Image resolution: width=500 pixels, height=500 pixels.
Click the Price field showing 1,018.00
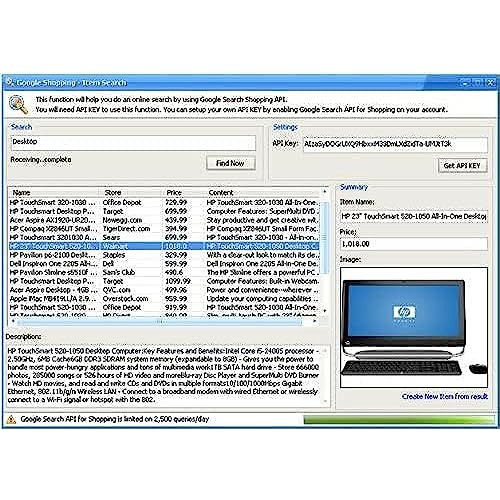414,244
